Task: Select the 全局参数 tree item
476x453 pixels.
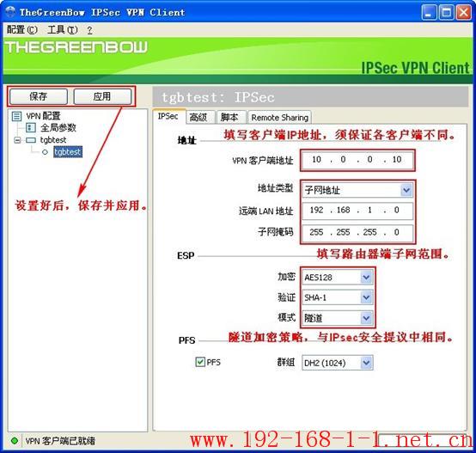Action: [58, 127]
